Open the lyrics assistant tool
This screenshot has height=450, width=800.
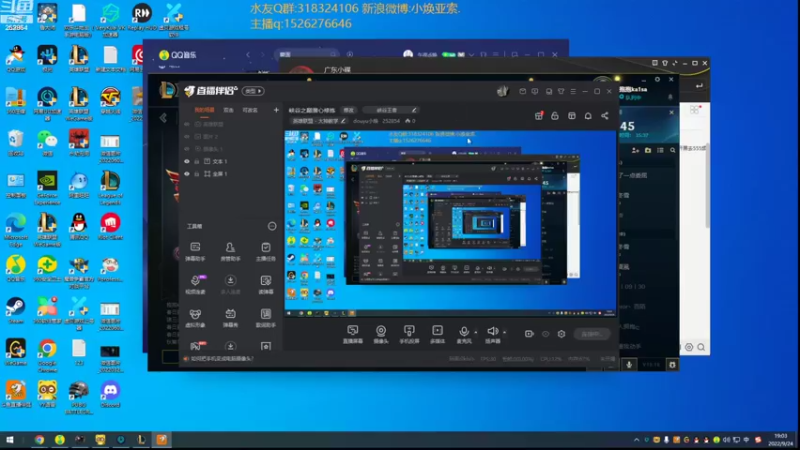click(x=265, y=318)
